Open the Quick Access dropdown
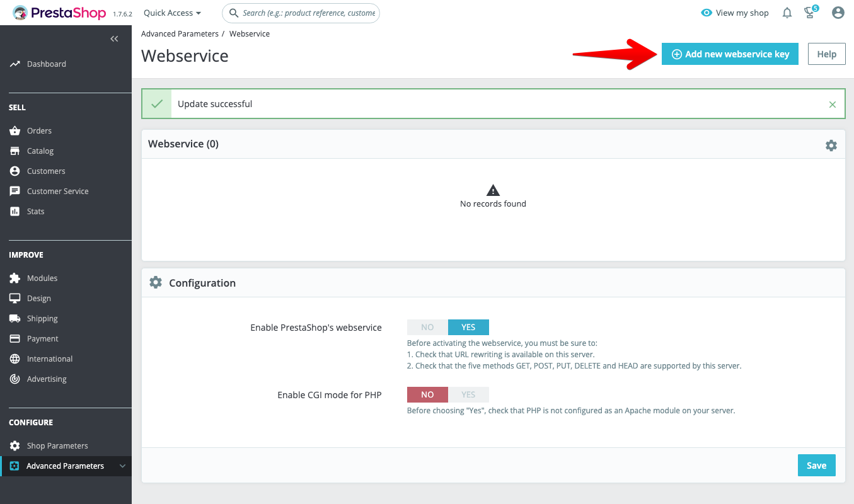This screenshot has height=504, width=854. click(173, 13)
